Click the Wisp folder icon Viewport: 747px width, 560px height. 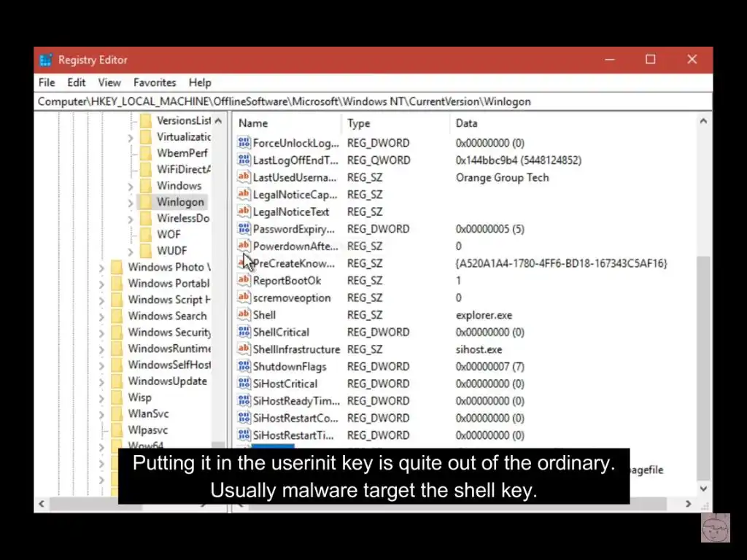point(117,397)
